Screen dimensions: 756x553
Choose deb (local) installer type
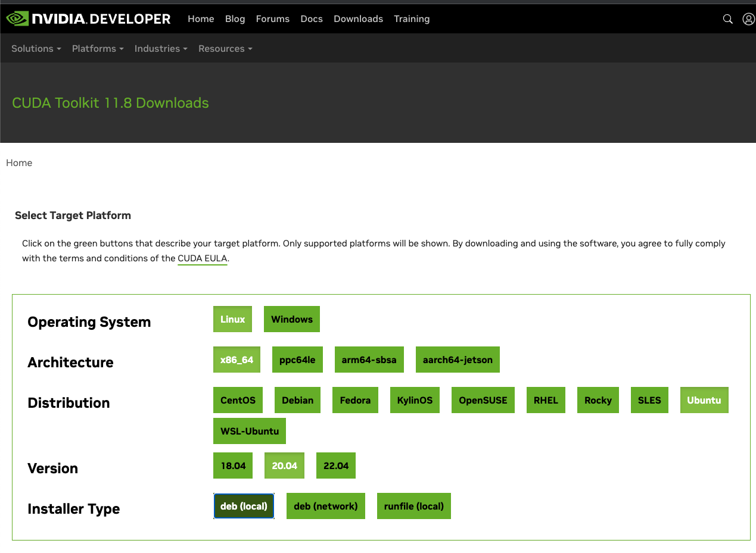pyautogui.click(x=244, y=506)
